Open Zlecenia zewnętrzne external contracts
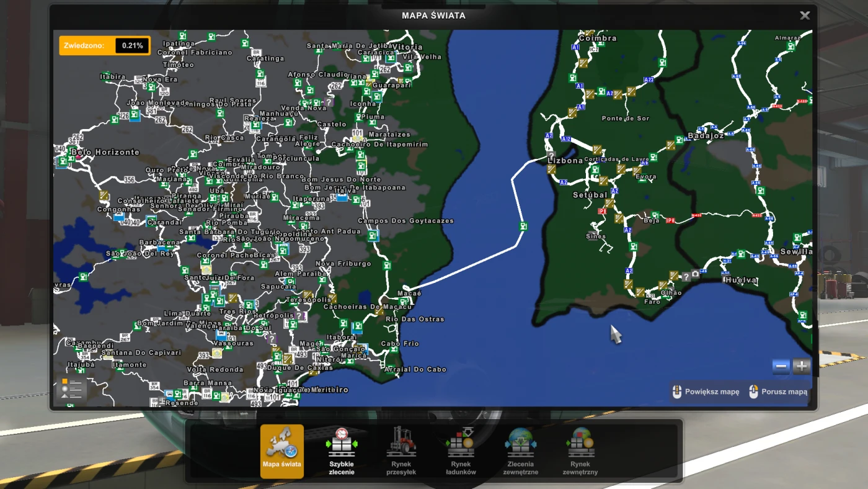 tap(520, 451)
